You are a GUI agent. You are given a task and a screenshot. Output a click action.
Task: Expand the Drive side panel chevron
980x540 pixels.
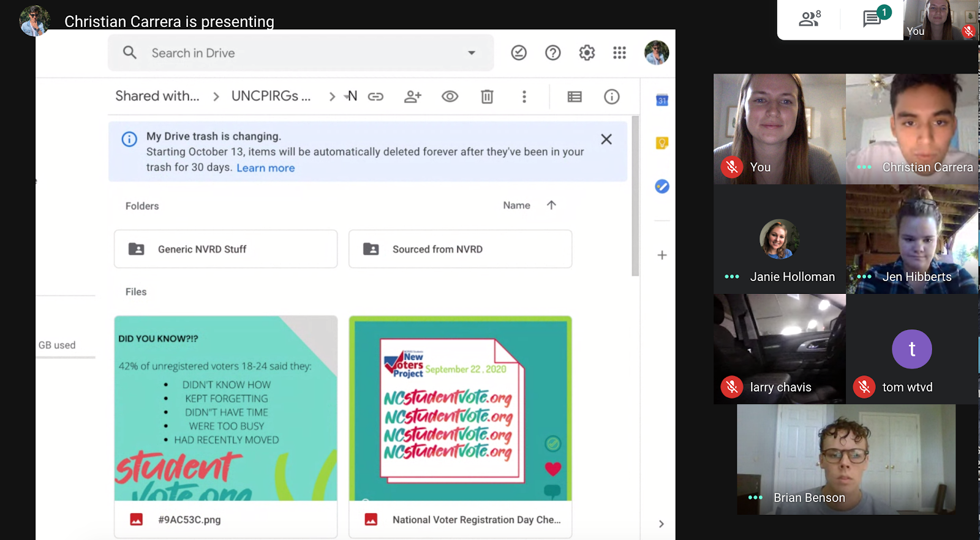pyautogui.click(x=661, y=524)
